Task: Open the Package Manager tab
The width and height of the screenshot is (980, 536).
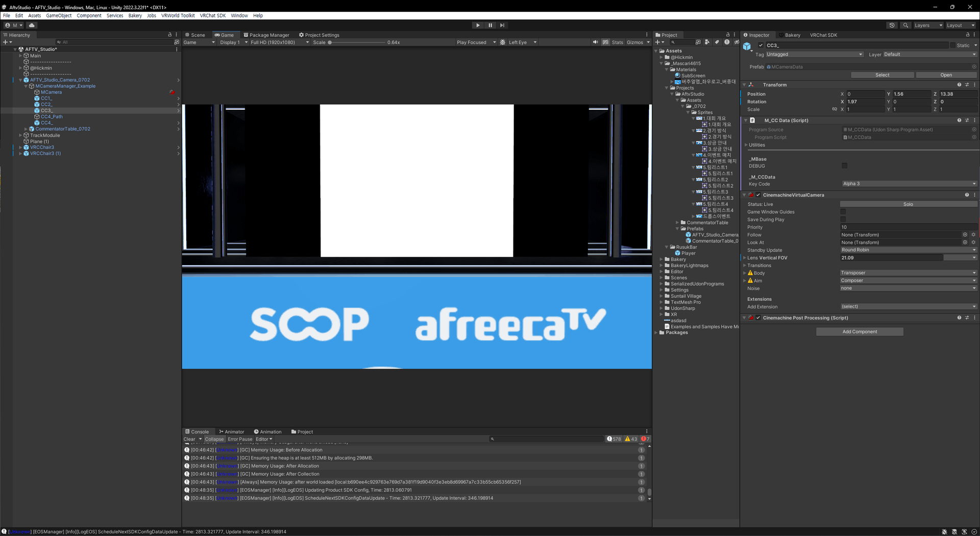Action: point(266,35)
